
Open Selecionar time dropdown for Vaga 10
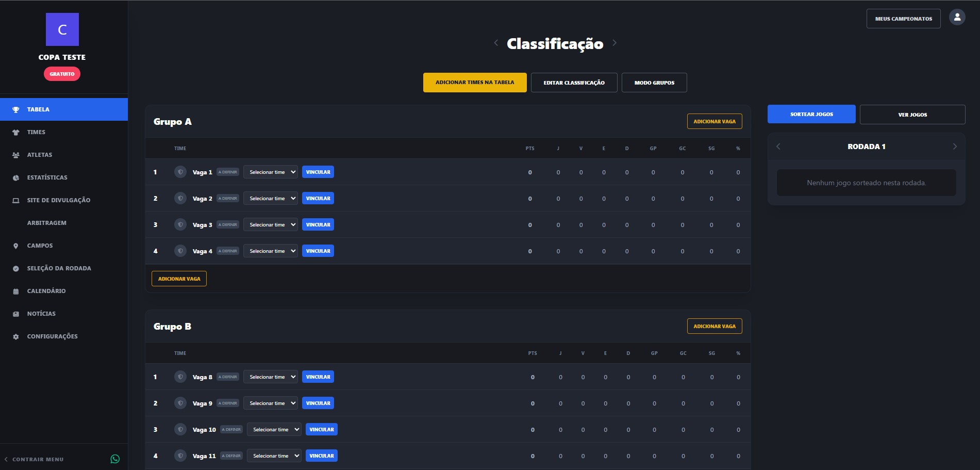click(x=274, y=429)
